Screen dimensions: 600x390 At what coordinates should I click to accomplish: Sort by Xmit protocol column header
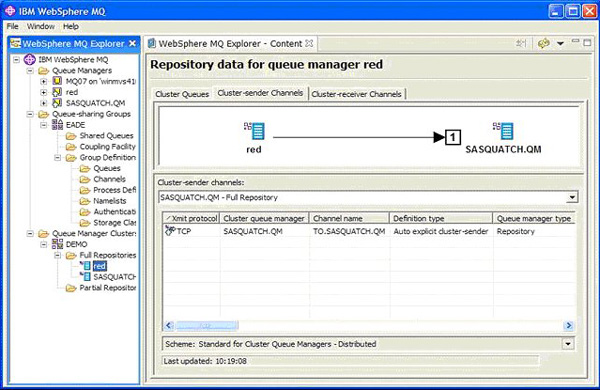tap(191, 219)
